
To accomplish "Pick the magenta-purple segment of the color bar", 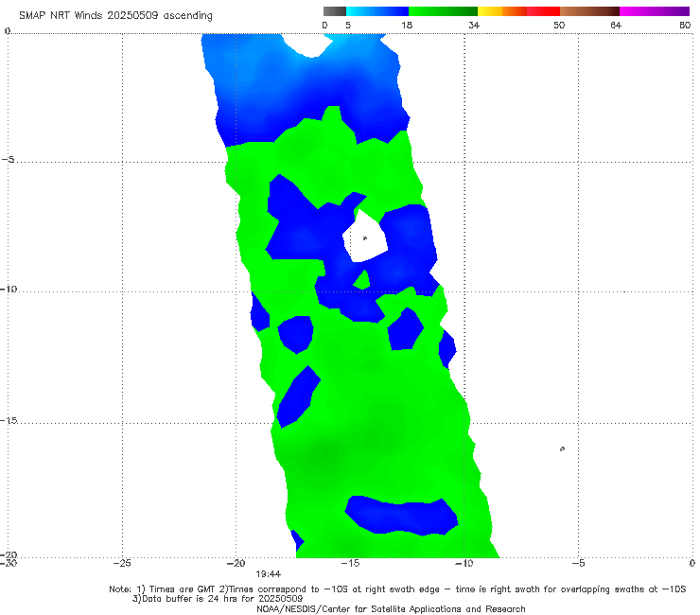I will tap(655, 11).
